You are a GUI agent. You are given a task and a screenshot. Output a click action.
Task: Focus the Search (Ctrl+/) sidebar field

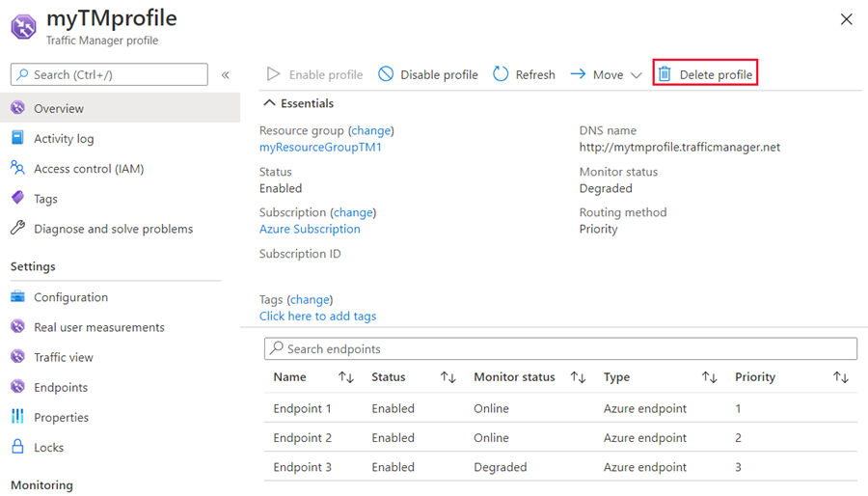point(109,74)
